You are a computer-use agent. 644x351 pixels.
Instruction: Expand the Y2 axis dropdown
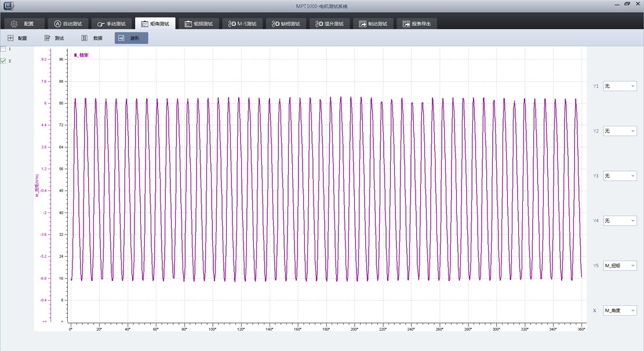pos(620,131)
